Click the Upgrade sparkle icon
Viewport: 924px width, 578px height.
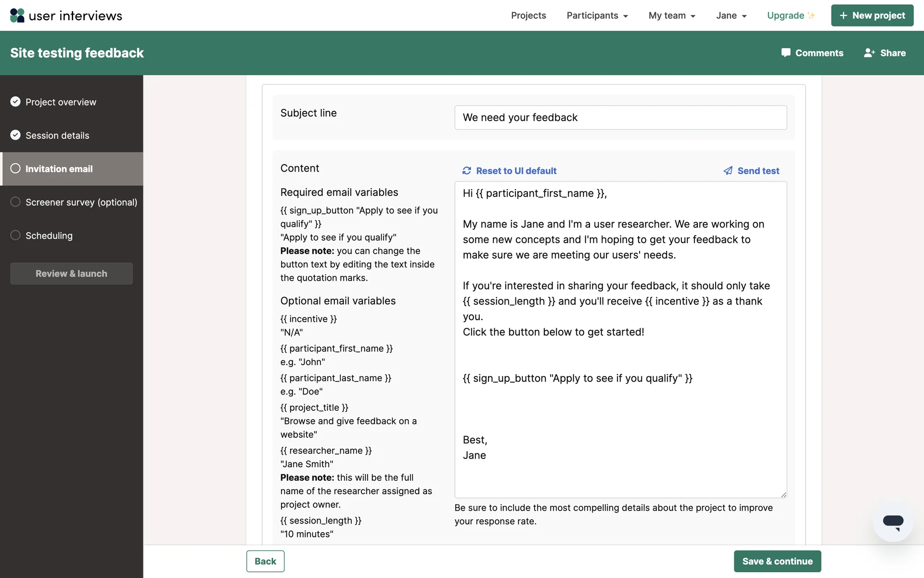tap(811, 15)
